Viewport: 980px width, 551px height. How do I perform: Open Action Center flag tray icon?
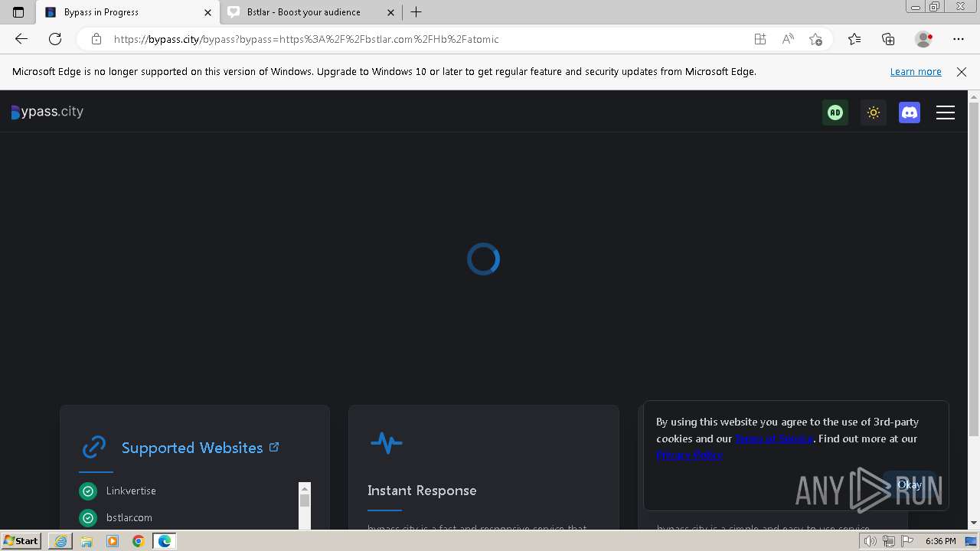[906, 541]
